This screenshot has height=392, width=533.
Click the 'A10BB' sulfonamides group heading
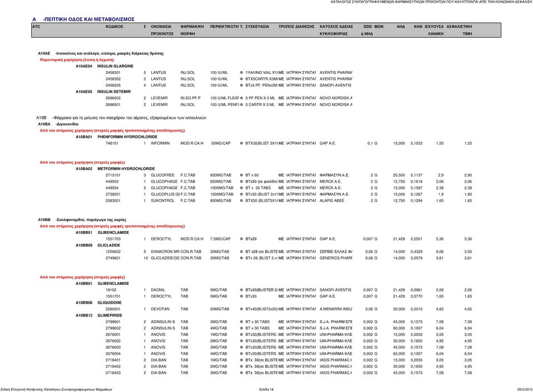[82, 220]
